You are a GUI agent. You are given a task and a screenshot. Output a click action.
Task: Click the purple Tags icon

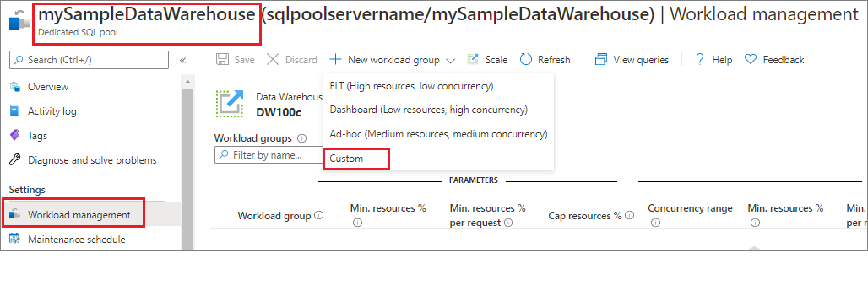tap(15, 136)
